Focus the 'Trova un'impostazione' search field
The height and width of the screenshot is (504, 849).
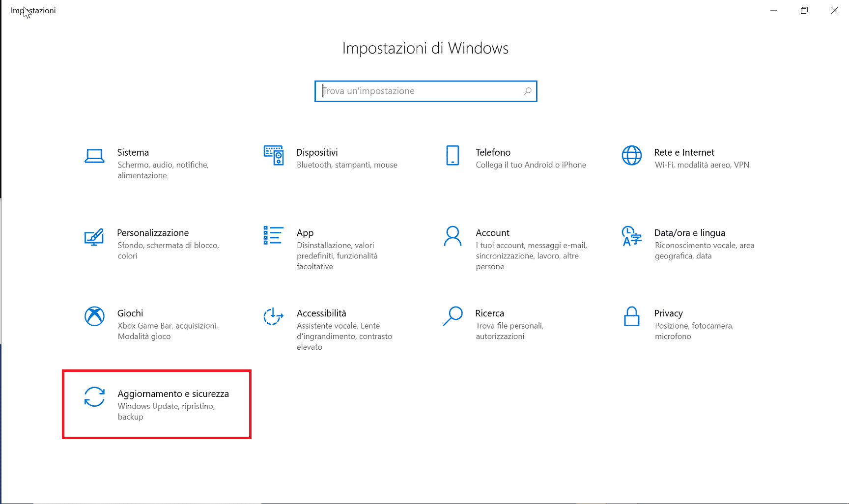pyautogui.click(x=426, y=91)
